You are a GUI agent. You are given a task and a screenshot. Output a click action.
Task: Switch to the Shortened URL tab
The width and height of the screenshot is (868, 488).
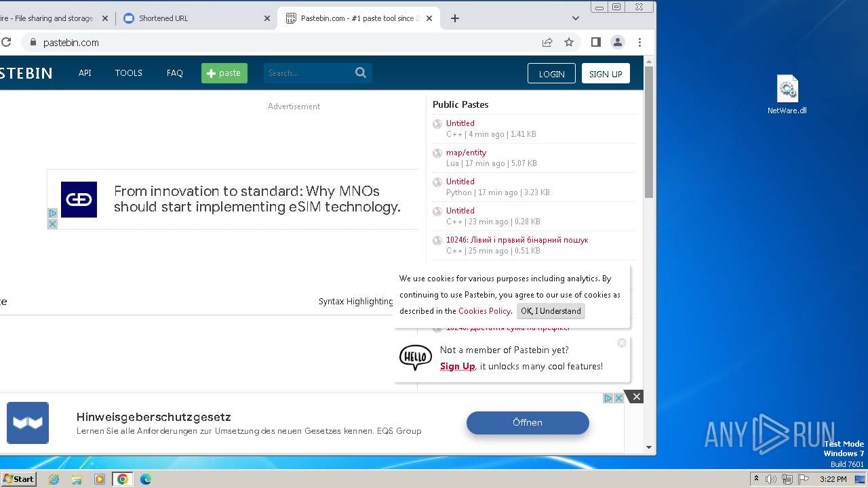(x=197, y=18)
